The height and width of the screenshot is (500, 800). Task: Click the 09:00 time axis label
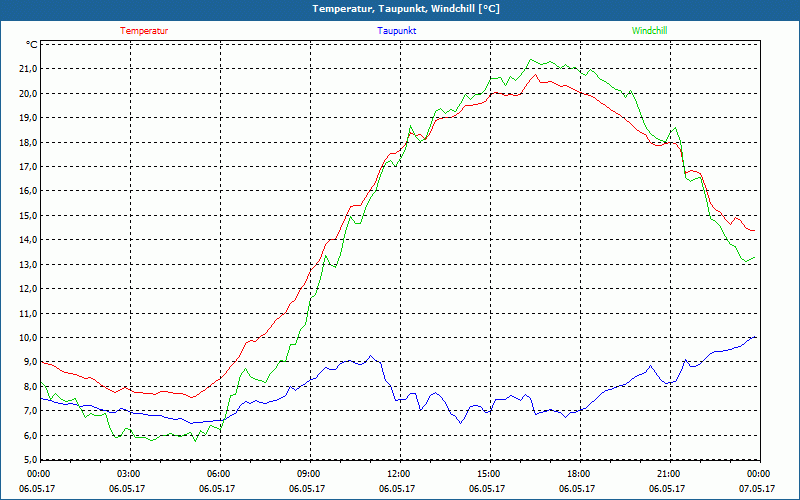[310, 474]
